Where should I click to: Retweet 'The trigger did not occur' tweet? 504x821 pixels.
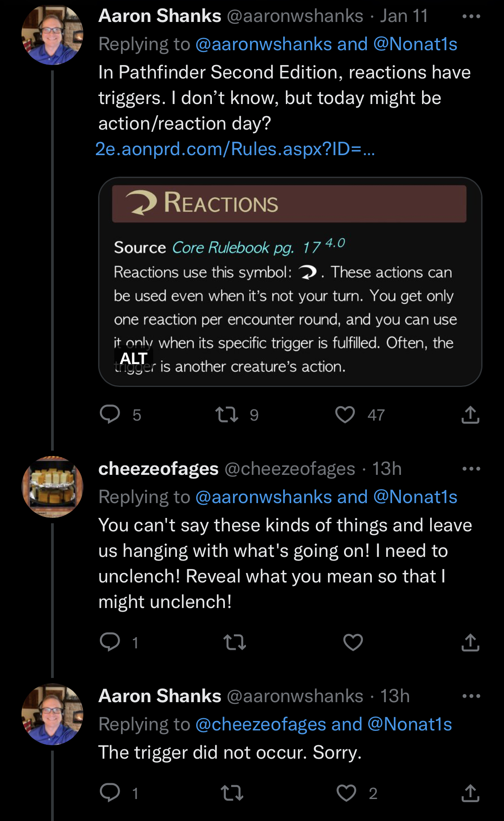coord(232,792)
